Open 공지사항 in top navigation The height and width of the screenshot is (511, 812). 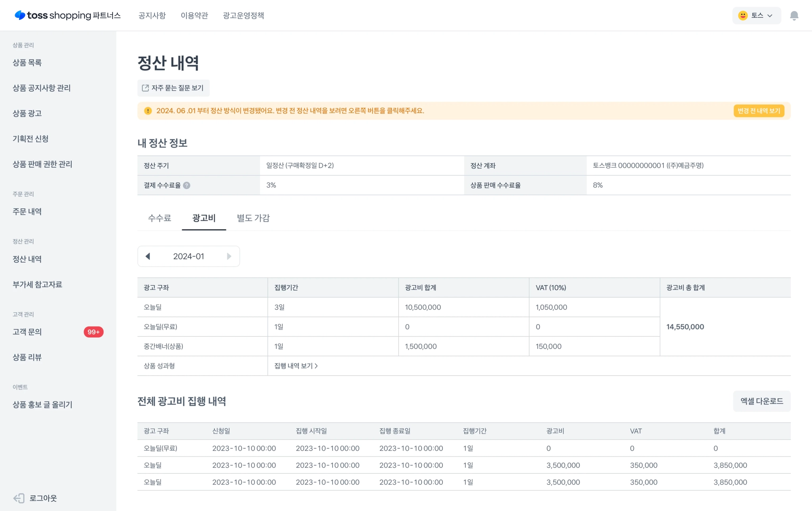tap(152, 15)
